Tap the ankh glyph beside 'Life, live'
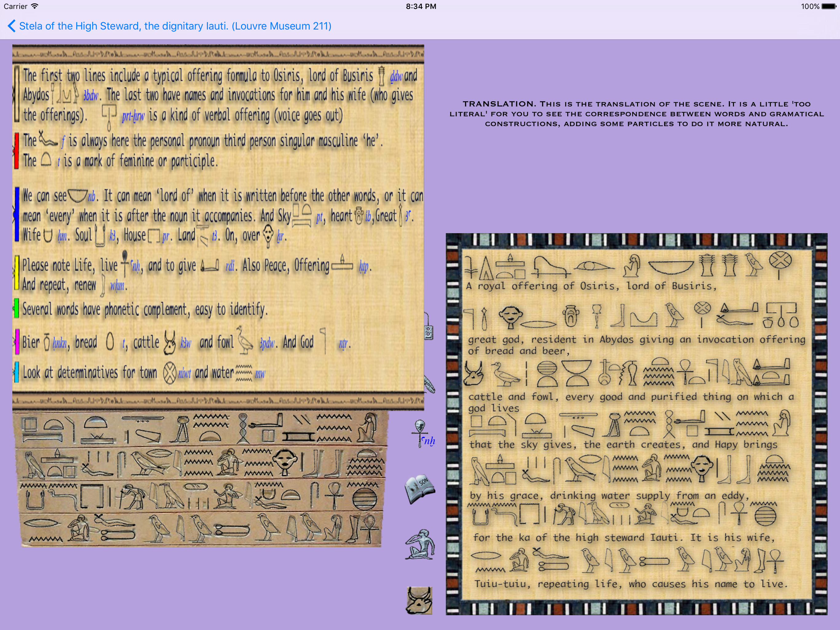This screenshot has height=630, width=840. pos(125,263)
